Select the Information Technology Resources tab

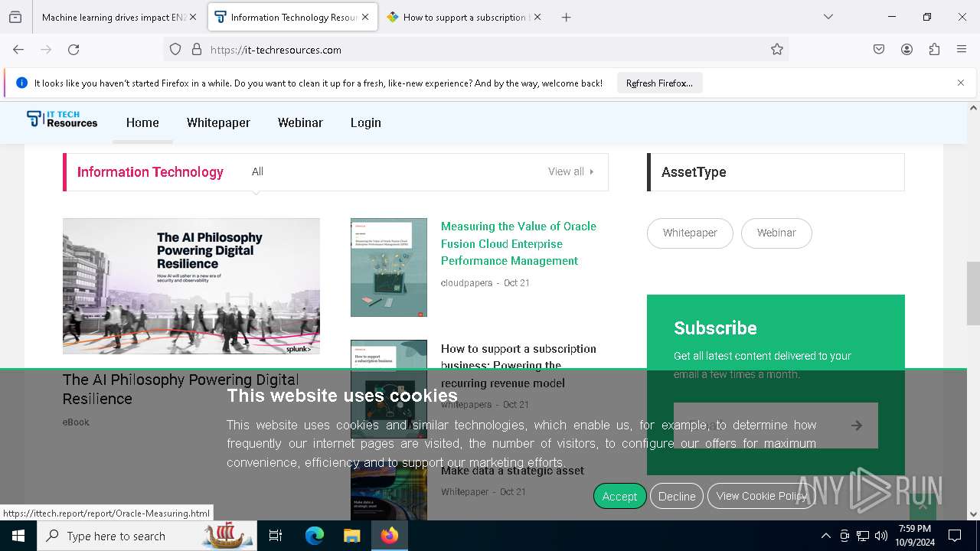pos(292,17)
